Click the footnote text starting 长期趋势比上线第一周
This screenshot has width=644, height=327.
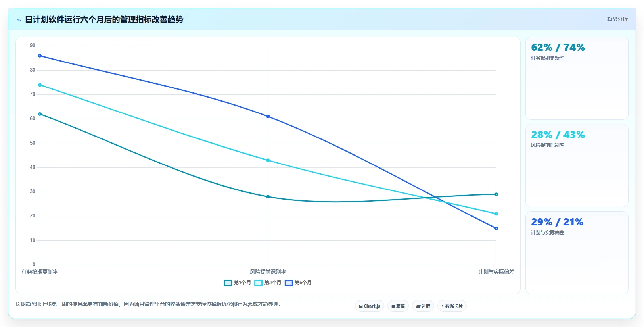click(149, 304)
